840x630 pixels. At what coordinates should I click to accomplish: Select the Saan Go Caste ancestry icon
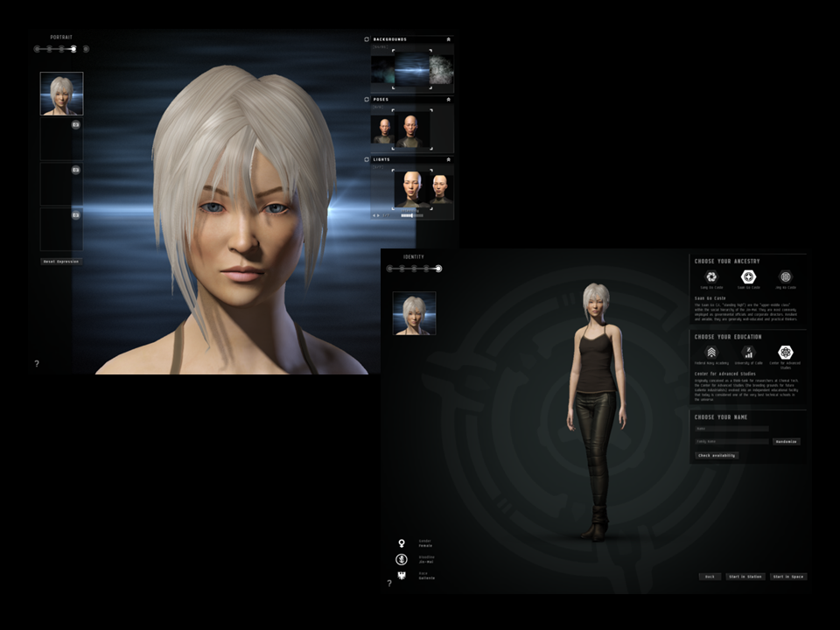[x=748, y=276]
